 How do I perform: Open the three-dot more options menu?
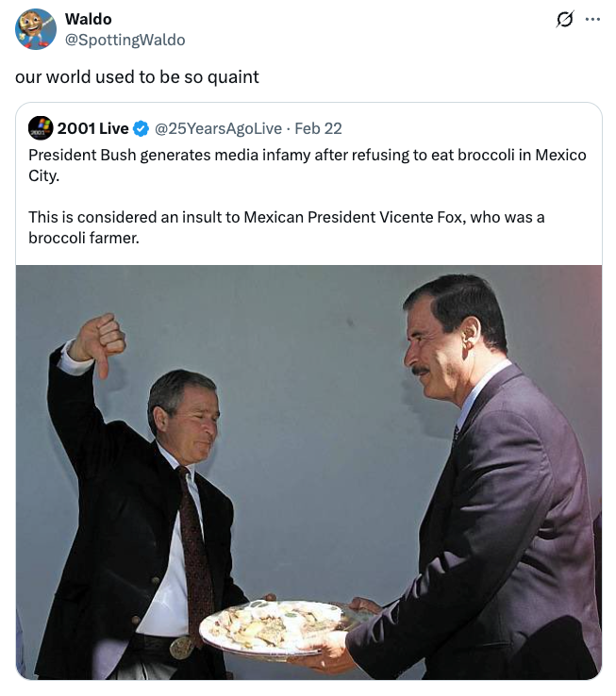(x=592, y=20)
